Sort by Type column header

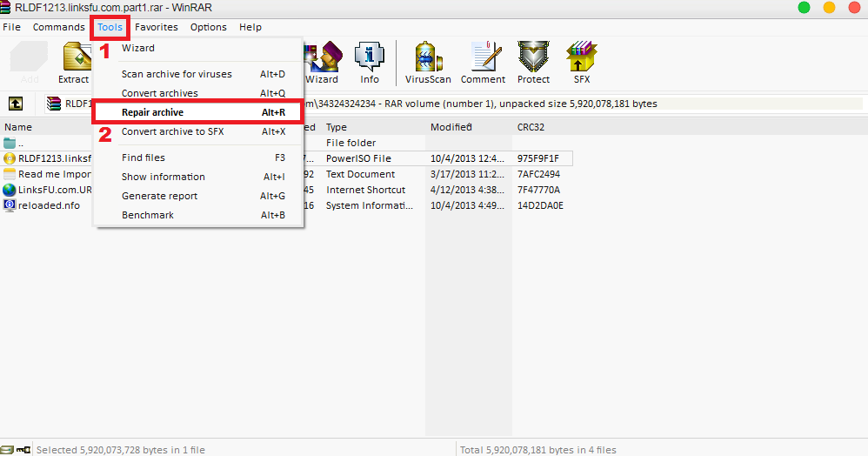337,127
